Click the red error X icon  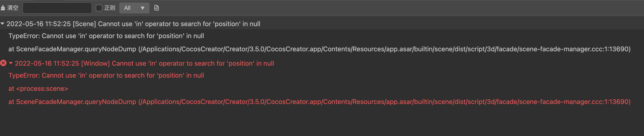(x=3, y=63)
